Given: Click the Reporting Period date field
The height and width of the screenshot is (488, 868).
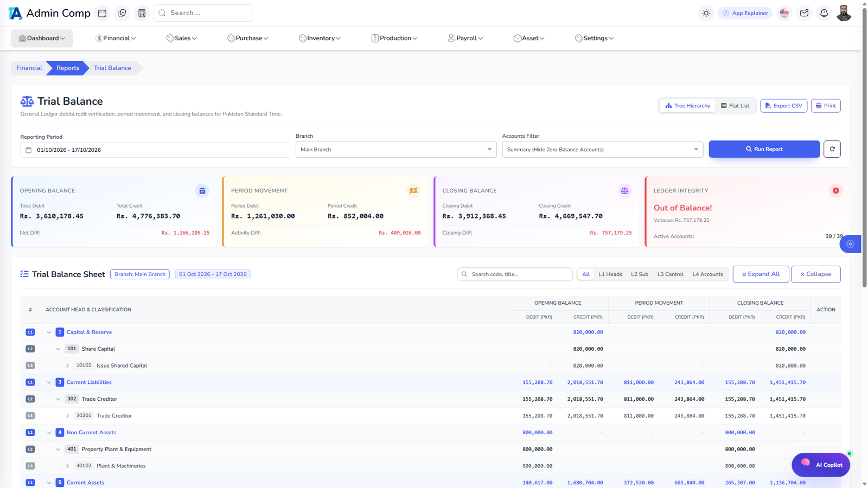Looking at the screenshot, I should (x=155, y=150).
